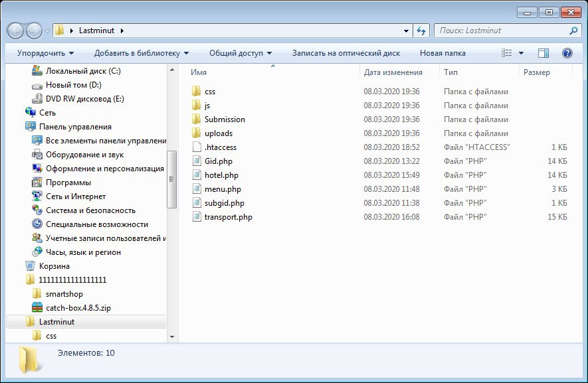Sort by the Дата изменения column header
The width and height of the screenshot is (588, 383).
click(393, 72)
